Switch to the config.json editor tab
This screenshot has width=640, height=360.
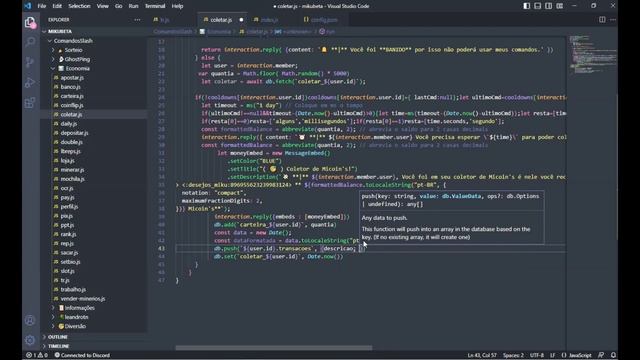click(324, 20)
